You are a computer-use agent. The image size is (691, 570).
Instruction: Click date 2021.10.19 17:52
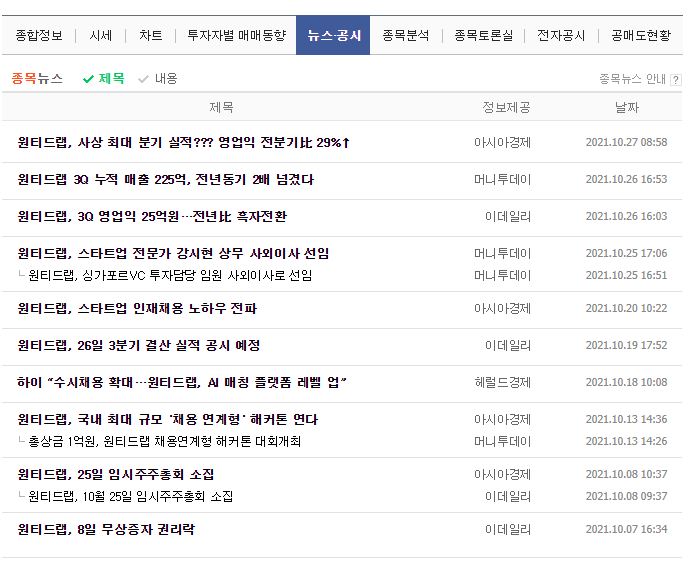click(626, 345)
